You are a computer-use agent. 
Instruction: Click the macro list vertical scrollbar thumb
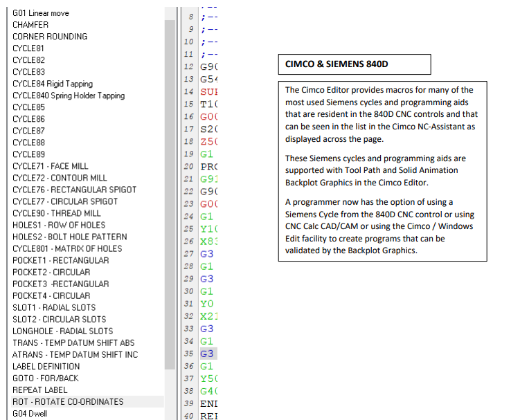pos(170,194)
